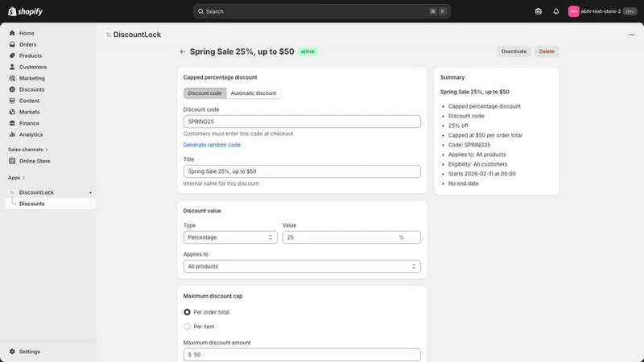The height and width of the screenshot is (362, 644).
Task: Click the Title input field
Action: tap(302, 171)
